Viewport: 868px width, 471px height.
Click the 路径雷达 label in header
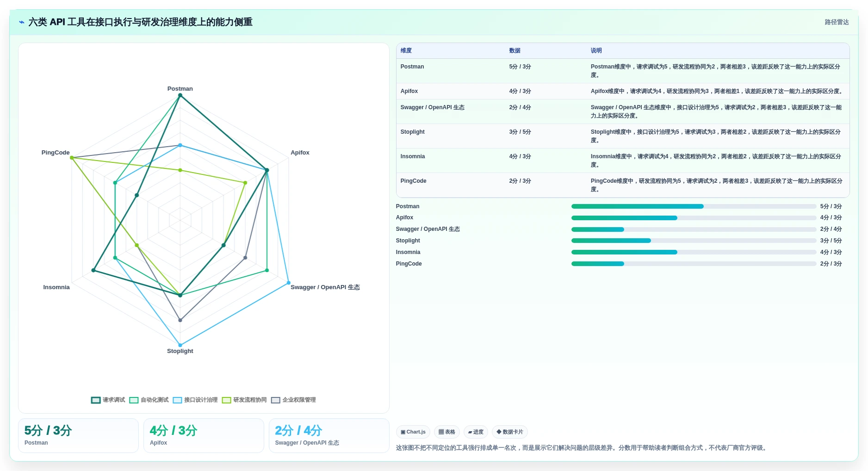[x=837, y=22]
